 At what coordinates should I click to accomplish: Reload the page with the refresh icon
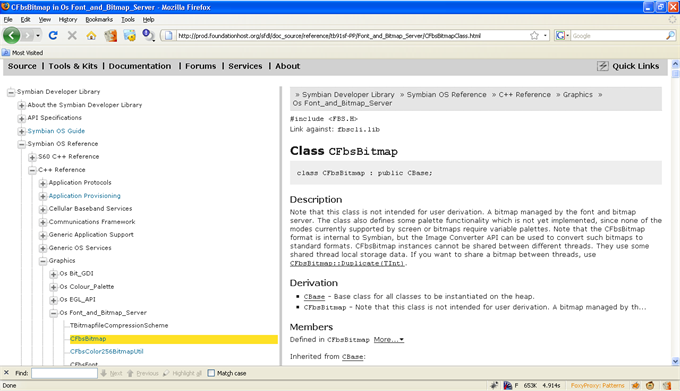pyautogui.click(x=53, y=36)
